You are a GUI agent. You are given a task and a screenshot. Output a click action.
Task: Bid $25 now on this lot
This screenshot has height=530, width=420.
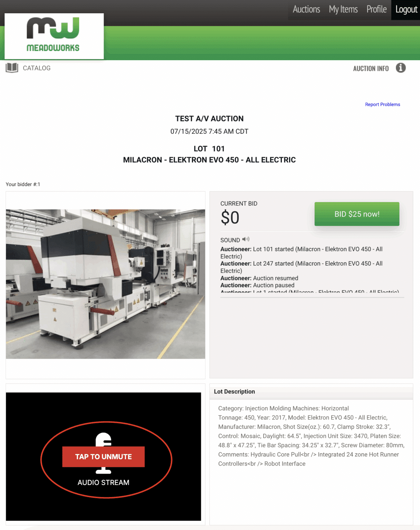357,214
